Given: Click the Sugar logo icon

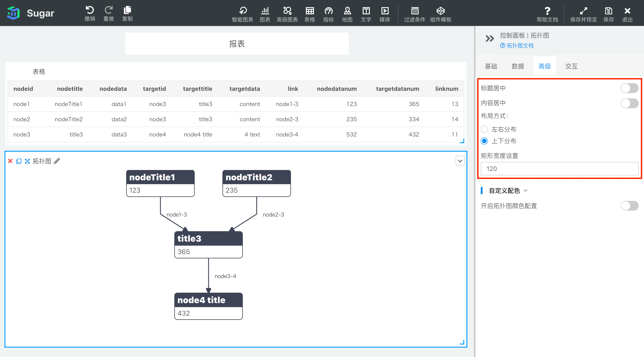Looking at the screenshot, I should point(13,13).
